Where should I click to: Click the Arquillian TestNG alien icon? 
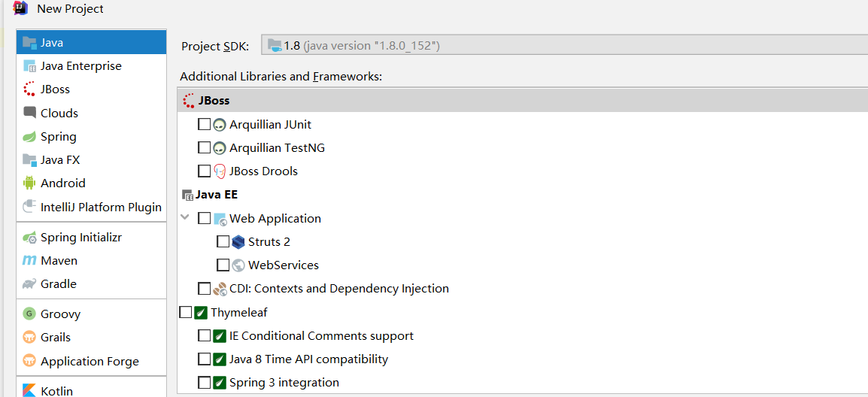tap(220, 148)
